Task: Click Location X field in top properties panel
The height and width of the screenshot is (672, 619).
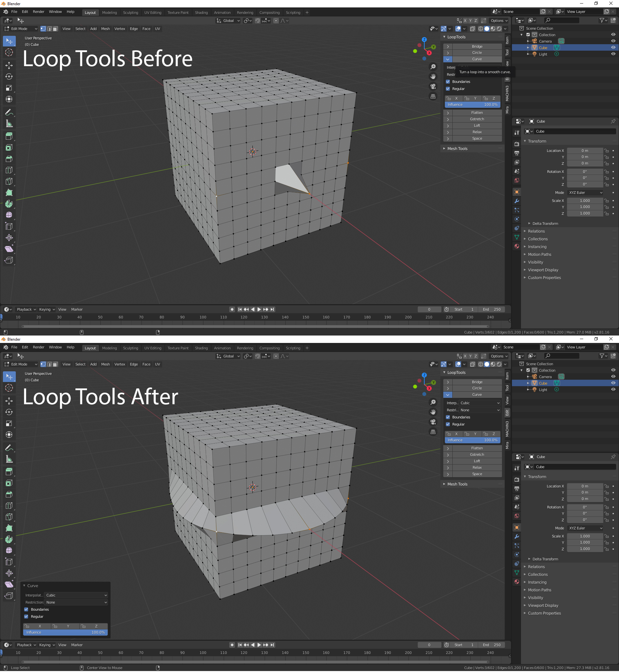Action: [x=585, y=150]
